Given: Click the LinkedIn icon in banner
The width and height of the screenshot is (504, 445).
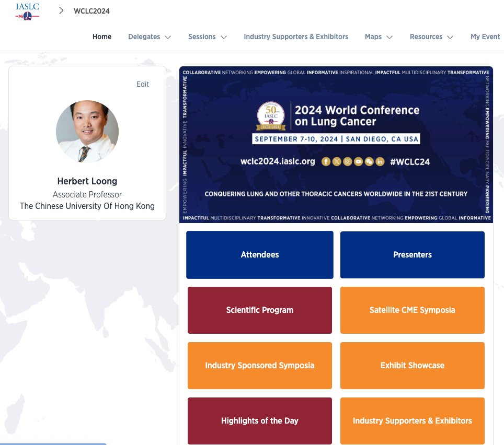Looking at the screenshot, I should pyautogui.click(x=380, y=161).
